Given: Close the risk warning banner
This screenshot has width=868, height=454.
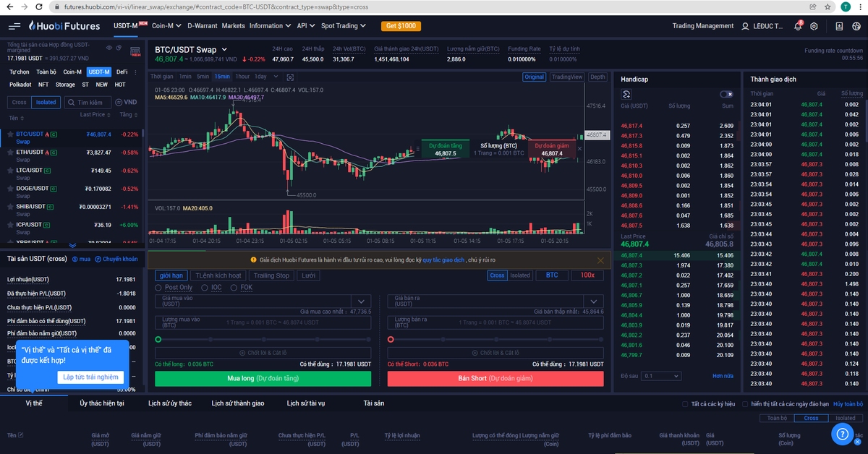Looking at the screenshot, I should (600, 260).
